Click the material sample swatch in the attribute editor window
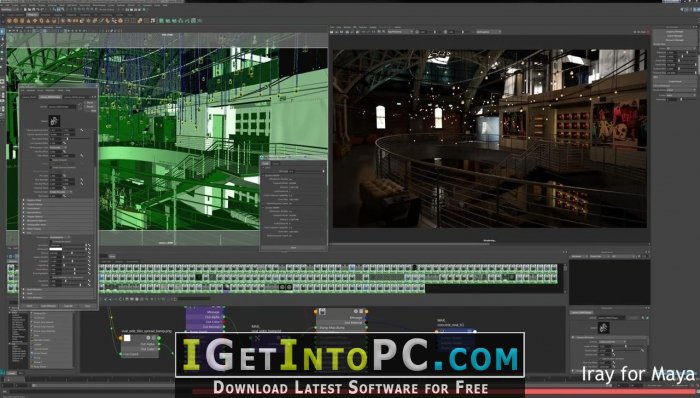Image resolution: width=700 pixels, height=398 pixels. tap(54, 121)
